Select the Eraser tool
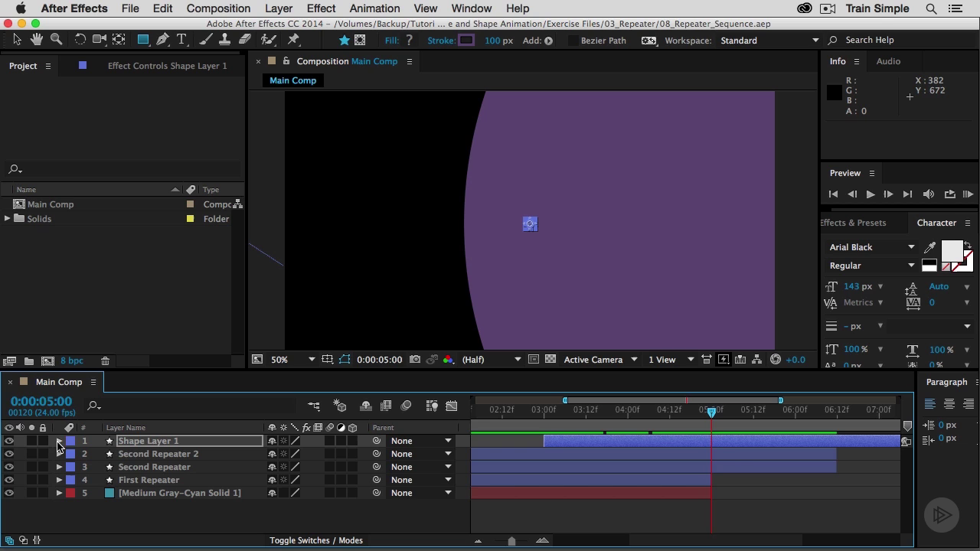 [x=244, y=40]
